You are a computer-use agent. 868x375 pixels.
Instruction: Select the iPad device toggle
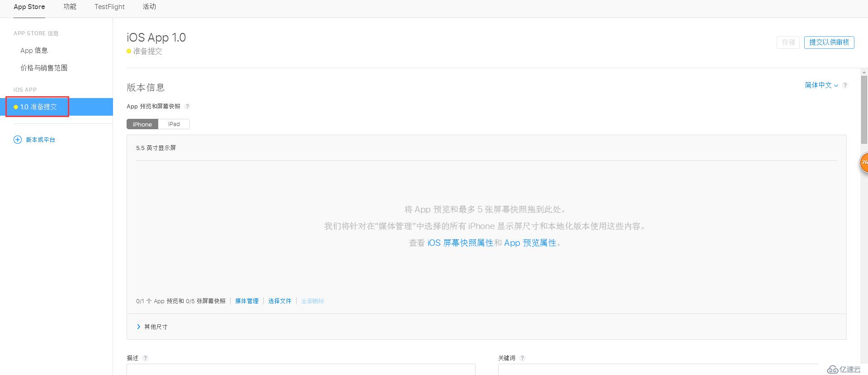174,124
